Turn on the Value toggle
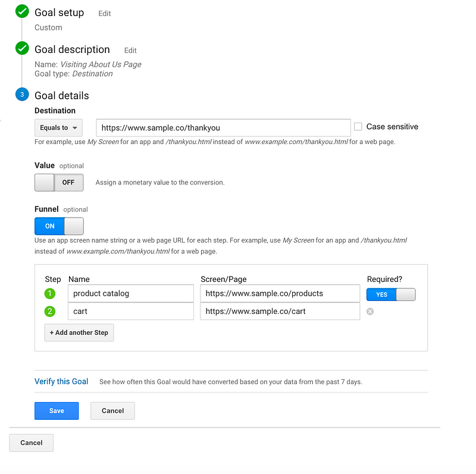The width and height of the screenshot is (476, 474). pos(59,183)
